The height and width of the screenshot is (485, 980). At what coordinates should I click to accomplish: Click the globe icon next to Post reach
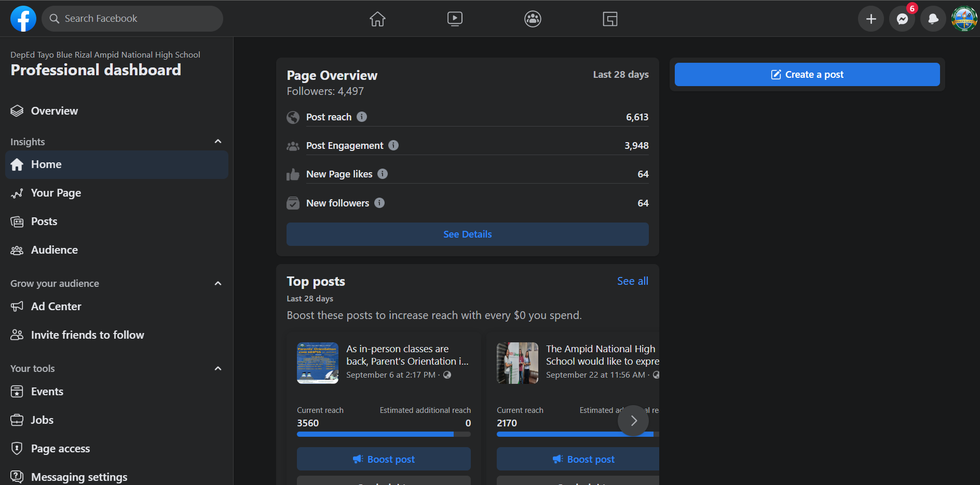coord(293,117)
